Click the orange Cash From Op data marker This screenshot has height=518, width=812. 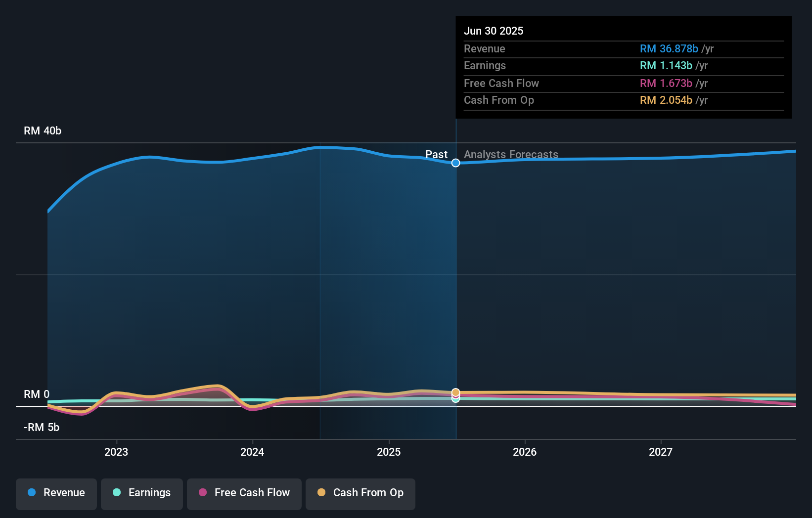455,392
